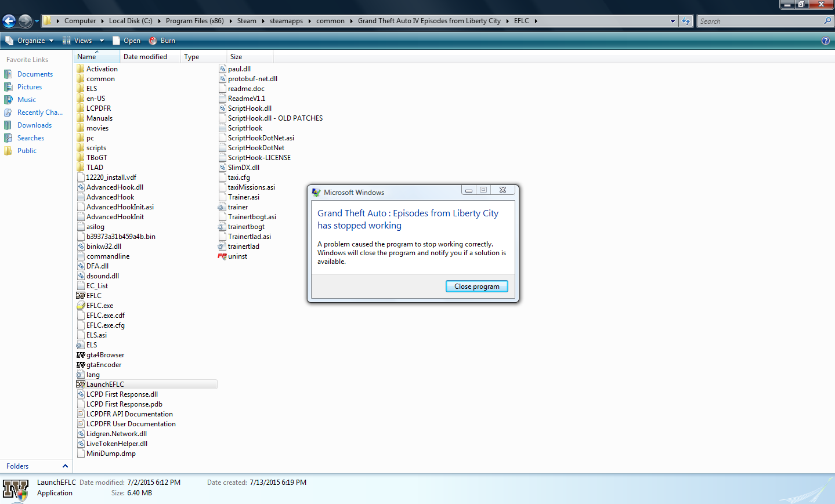Select the commandline file

point(108,256)
